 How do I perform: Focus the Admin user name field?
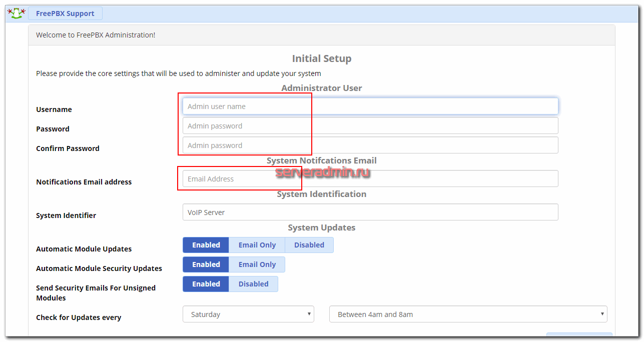pos(370,106)
